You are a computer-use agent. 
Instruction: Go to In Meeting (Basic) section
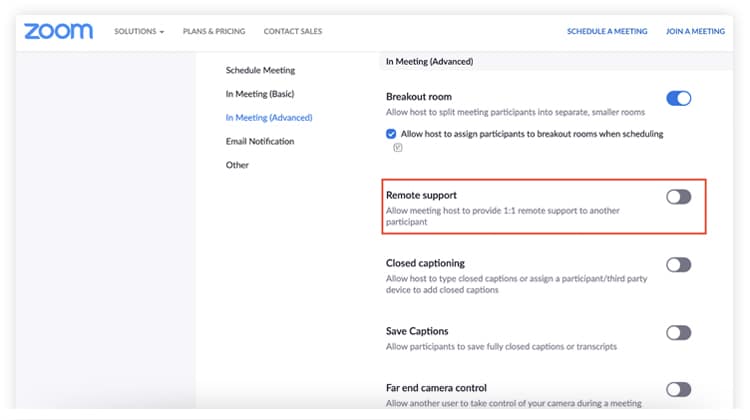pos(260,94)
